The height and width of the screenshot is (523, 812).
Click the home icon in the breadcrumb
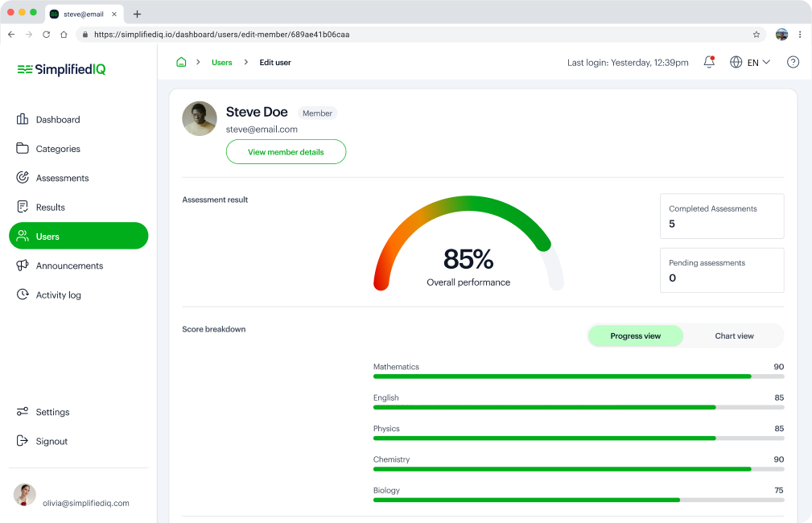pos(181,62)
